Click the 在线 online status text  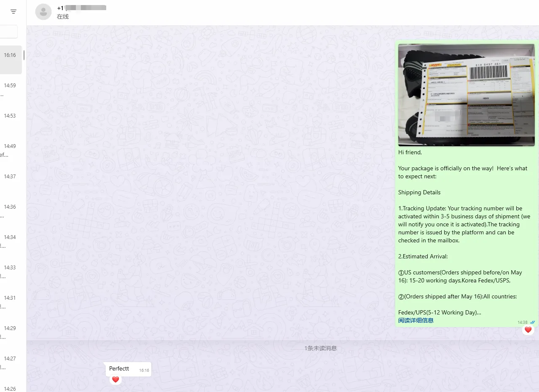(63, 17)
